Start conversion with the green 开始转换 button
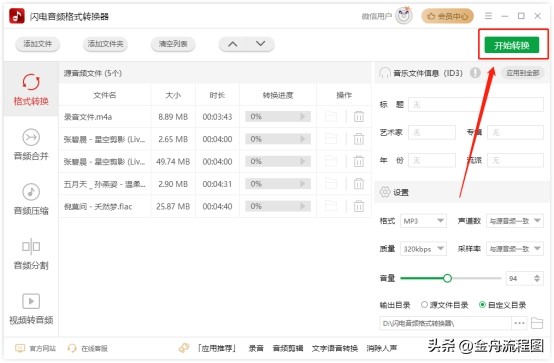Screen dimensions: 554x363 pyautogui.click(x=512, y=45)
